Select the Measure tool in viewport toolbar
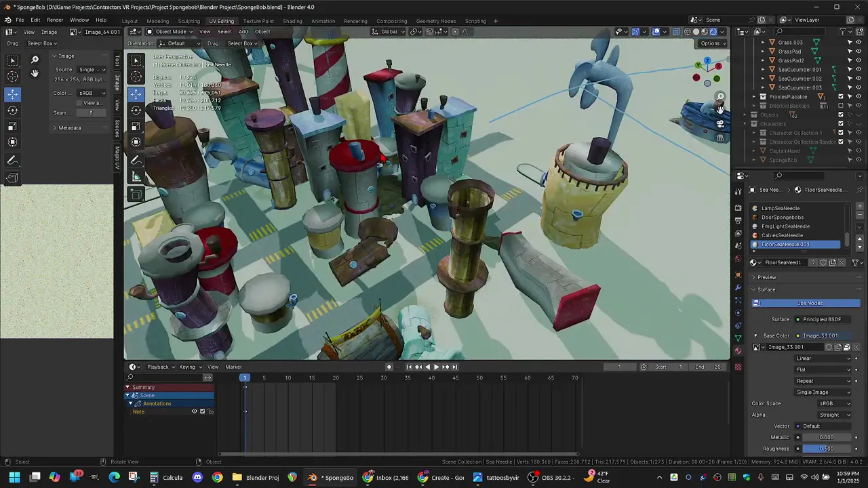The height and width of the screenshot is (488, 868). click(x=136, y=177)
